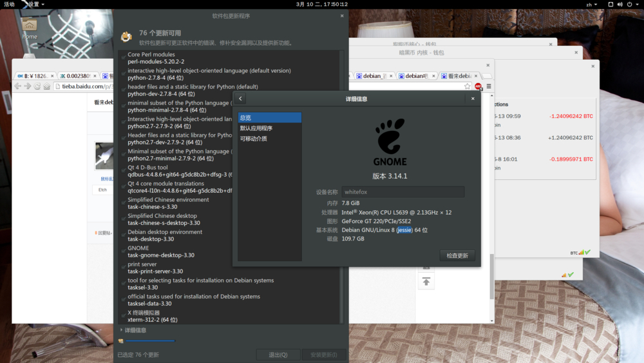Click the update download progress bar
This screenshot has width=644, height=363.
click(x=150, y=341)
